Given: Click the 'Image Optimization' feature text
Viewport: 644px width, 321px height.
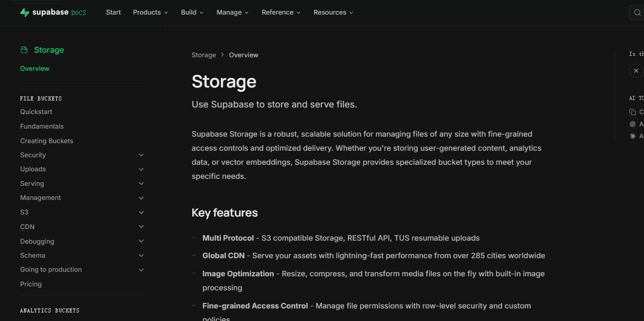Looking at the screenshot, I should (238, 274).
